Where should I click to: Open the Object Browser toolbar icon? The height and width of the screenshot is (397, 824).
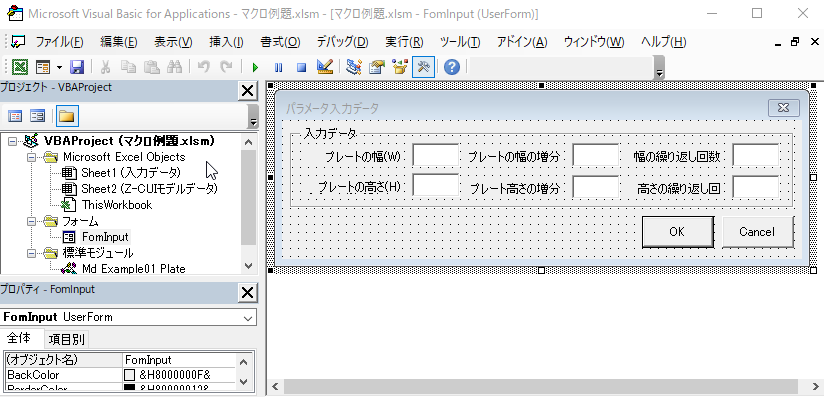tap(400, 67)
